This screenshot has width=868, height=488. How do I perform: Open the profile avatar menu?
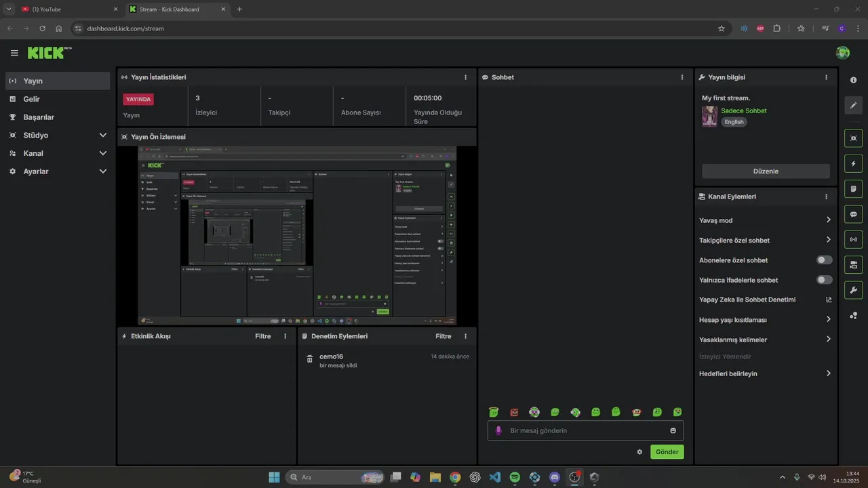point(843,53)
